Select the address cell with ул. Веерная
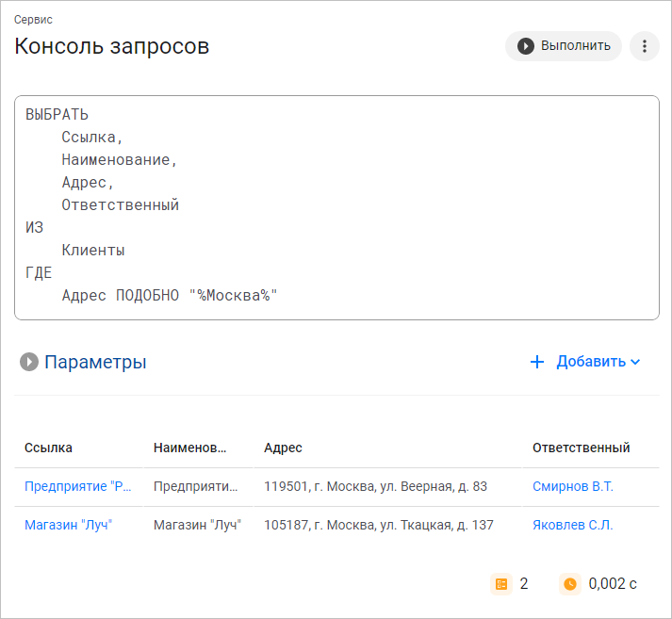 375,486
